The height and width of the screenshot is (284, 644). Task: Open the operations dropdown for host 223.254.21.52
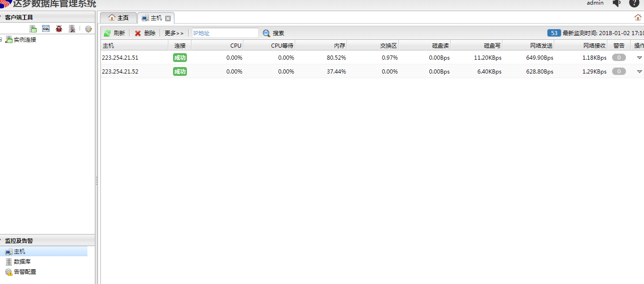tap(640, 72)
